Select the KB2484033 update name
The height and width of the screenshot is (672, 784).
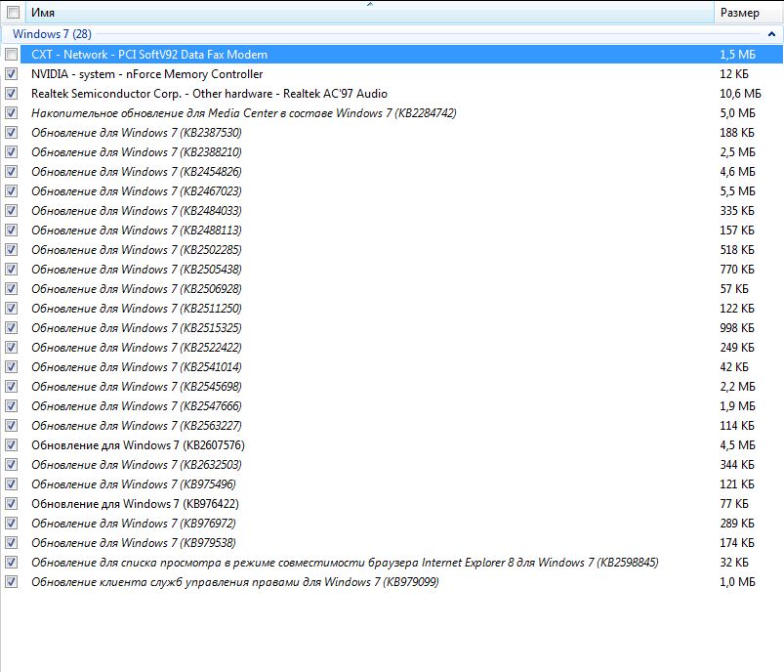coord(136,211)
